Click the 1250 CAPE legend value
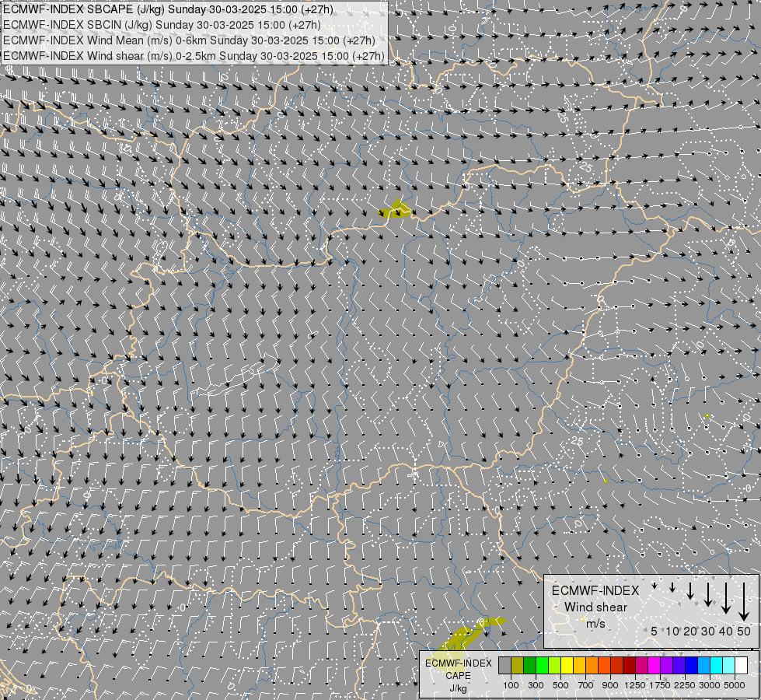This screenshot has height=700, width=761. coord(635,685)
